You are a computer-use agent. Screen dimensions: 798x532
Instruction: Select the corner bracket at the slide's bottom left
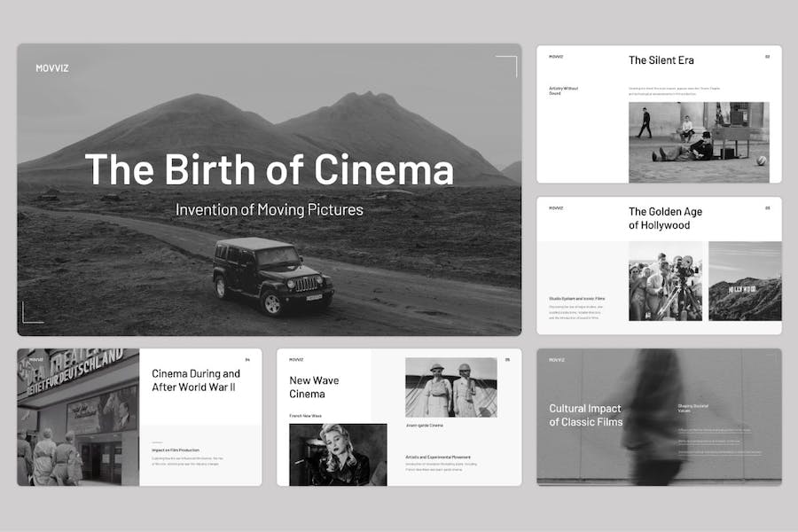[x=33, y=313]
